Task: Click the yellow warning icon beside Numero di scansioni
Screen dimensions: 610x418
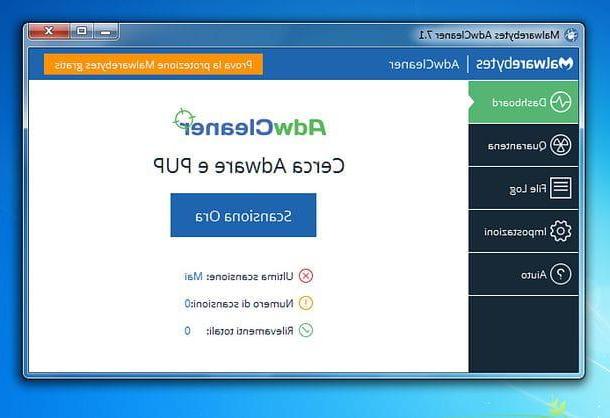Action: click(x=306, y=303)
